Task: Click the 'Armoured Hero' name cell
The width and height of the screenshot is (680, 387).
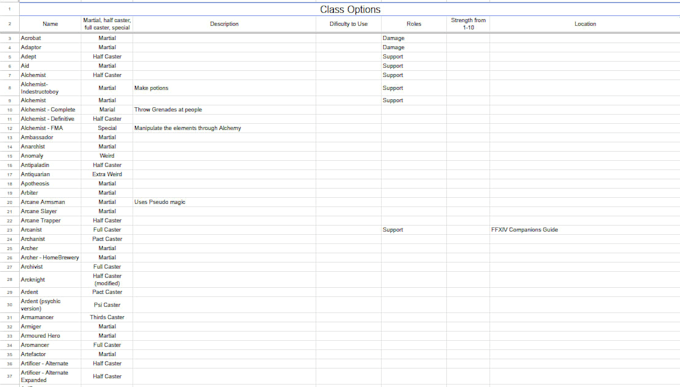Action: (50, 336)
